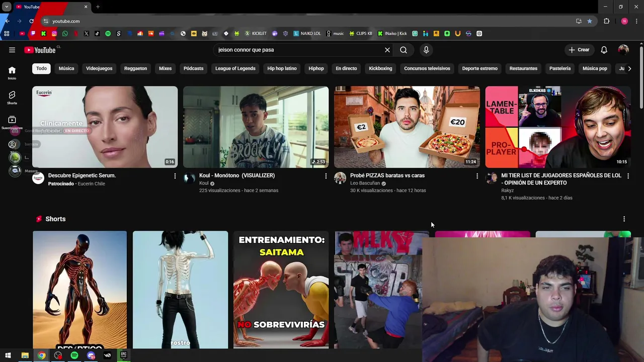The image size is (644, 362).
Task: Play the Koul Monótono thumbnail
Action: pyautogui.click(x=256, y=127)
